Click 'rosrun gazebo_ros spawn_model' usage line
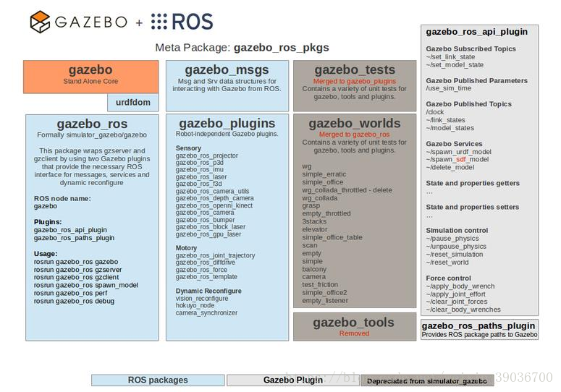The height and width of the screenshot is (392, 561). tap(86, 285)
